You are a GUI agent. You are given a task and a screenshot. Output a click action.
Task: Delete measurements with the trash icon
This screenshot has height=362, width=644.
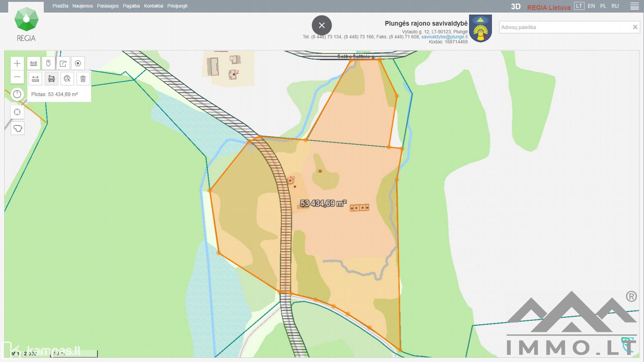point(83,79)
